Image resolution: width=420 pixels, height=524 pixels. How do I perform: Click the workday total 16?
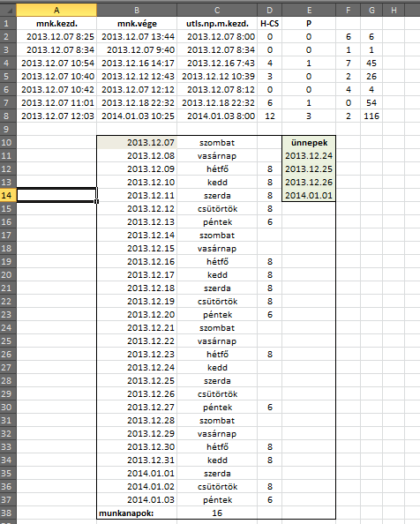point(217,513)
